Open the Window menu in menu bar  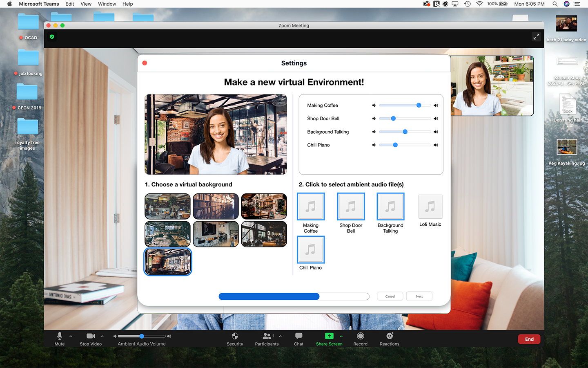click(107, 4)
